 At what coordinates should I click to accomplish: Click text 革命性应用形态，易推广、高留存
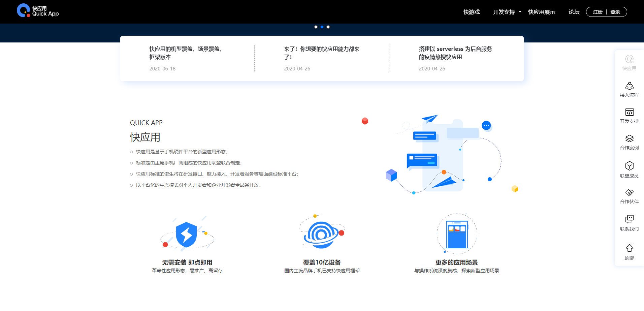[187, 271]
